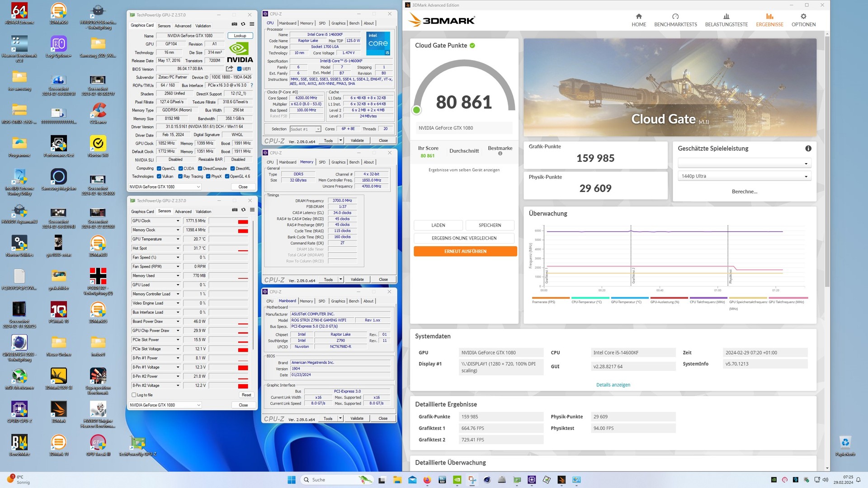Enable Log to file checkbox
Screen dimensions: 868x488
click(x=134, y=395)
